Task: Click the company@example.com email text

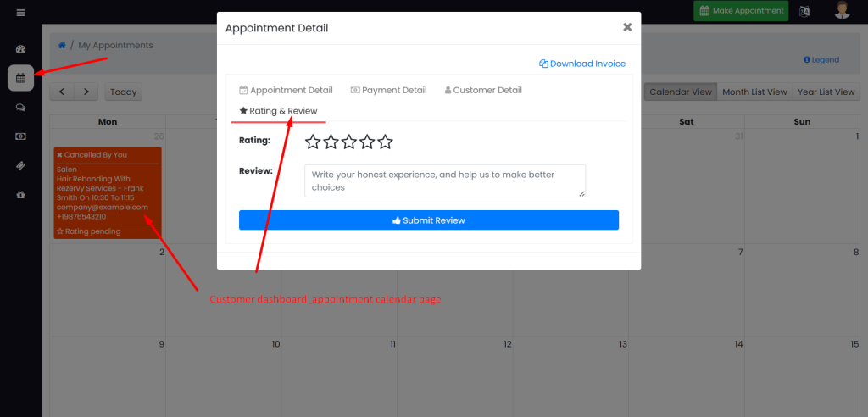Action: (x=103, y=207)
